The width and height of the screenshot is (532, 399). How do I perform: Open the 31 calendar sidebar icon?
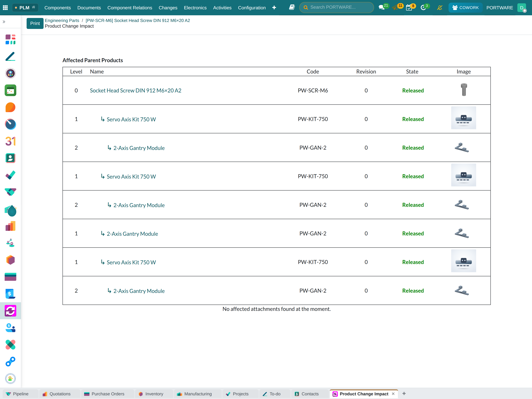(x=10, y=141)
